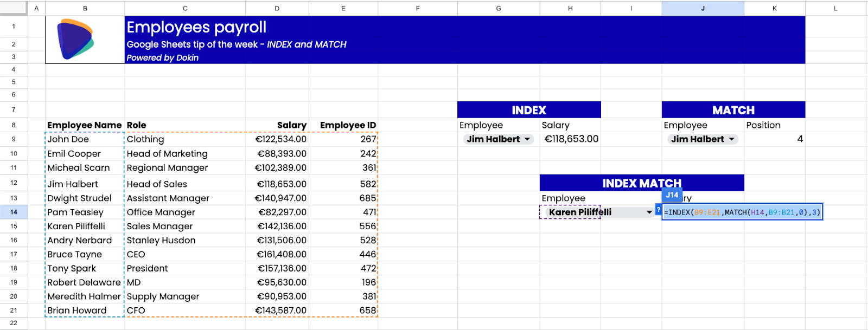Select the Bruce Tayne cell
This screenshot has height=330, width=868.
click(x=85, y=255)
